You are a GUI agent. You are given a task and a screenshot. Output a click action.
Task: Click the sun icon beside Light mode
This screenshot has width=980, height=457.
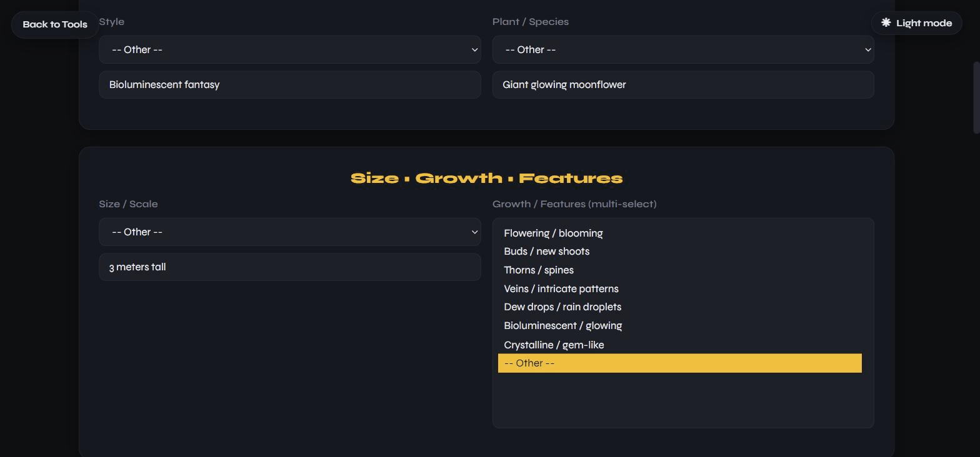click(x=886, y=22)
